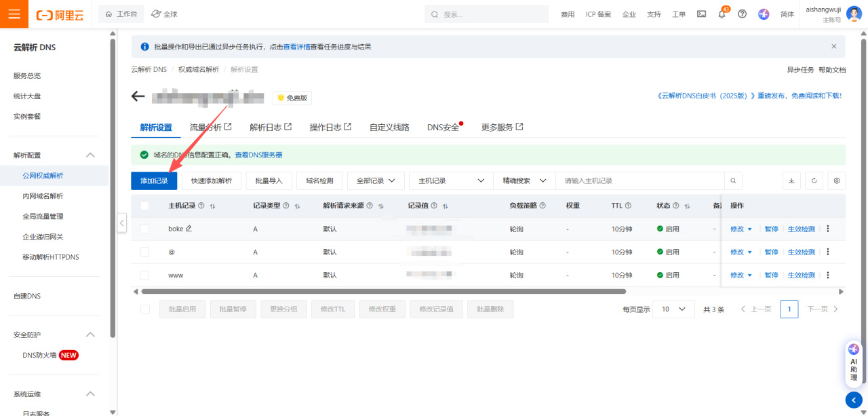Viewport: 868px width, 416px height.
Task: Open the notifications bell
Action: point(722,14)
